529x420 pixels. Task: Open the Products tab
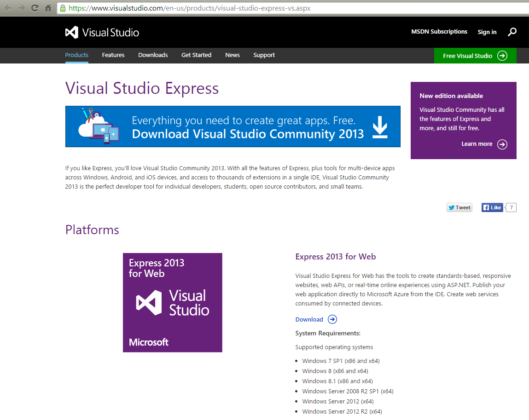tap(76, 55)
